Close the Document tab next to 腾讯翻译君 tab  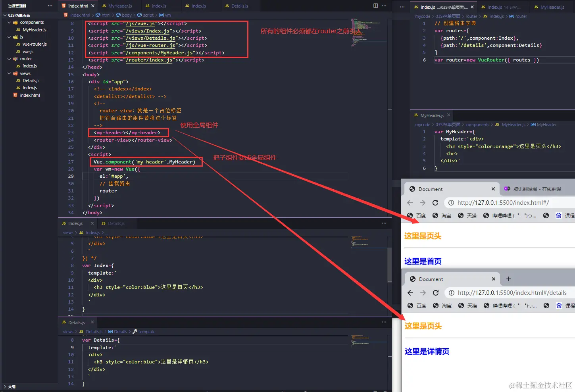point(493,189)
